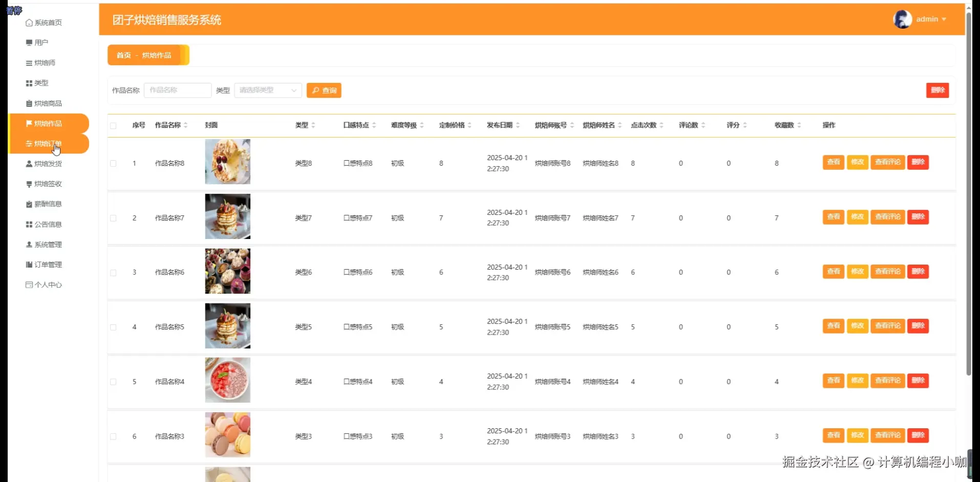Image resolution: width=980 pixels, height=482 pixels.
Task: Click 查看 for 作品名称8
Action: [833, 162]
